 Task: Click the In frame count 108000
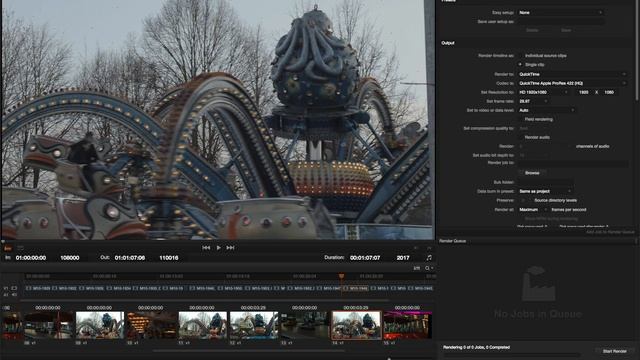tap(70, 258)
